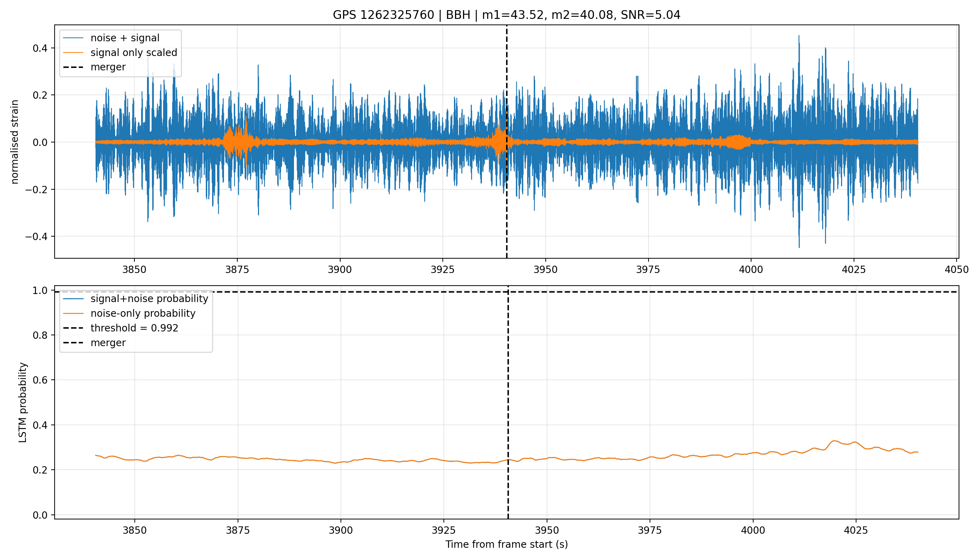Click the 'signal only scaled' legend label
This screenshot has width=980, height=560.
click(133, 52)
